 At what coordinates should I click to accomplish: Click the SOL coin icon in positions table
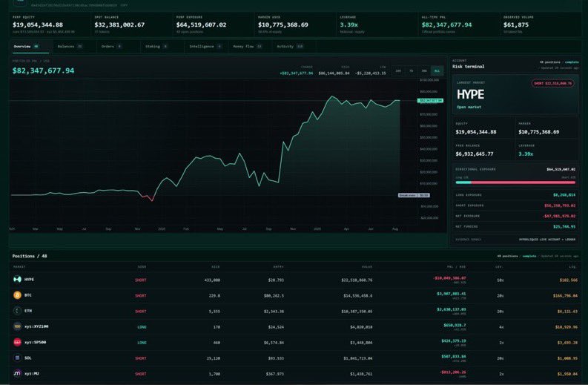coord(17,358)
